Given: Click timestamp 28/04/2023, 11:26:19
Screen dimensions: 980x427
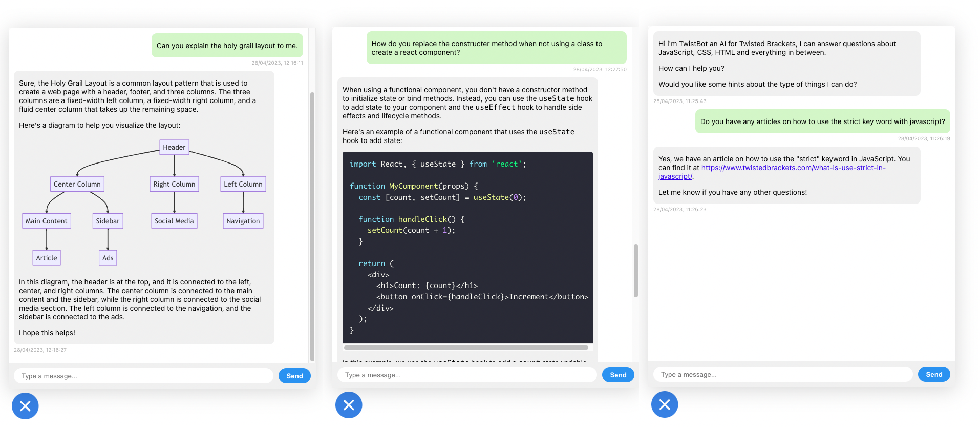Looking at the screenshot, I should point(924,139).
